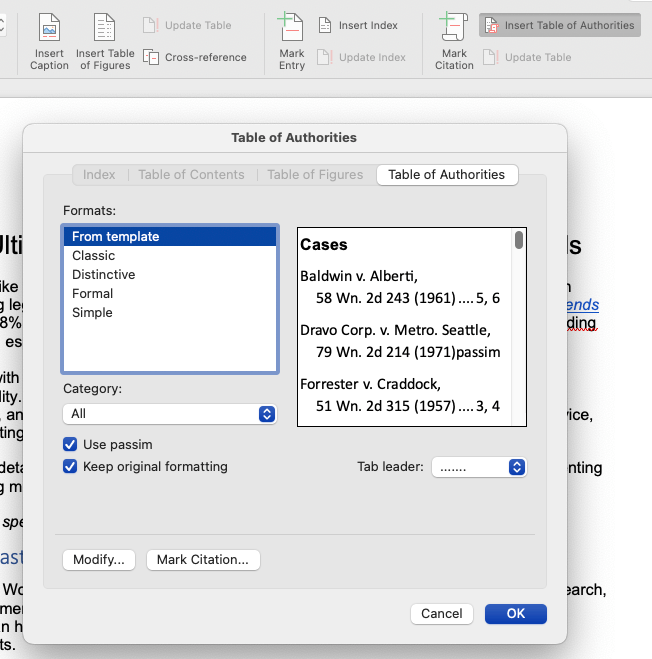The width and height of the screenshot is (652, 659).
Task: Switch to the Index tab
Action: [99, 174]
